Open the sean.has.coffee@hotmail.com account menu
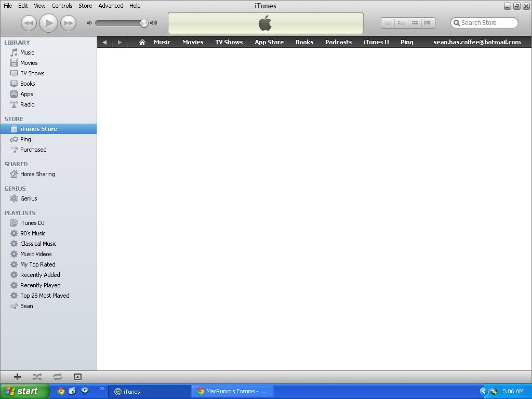 (477, 42)
